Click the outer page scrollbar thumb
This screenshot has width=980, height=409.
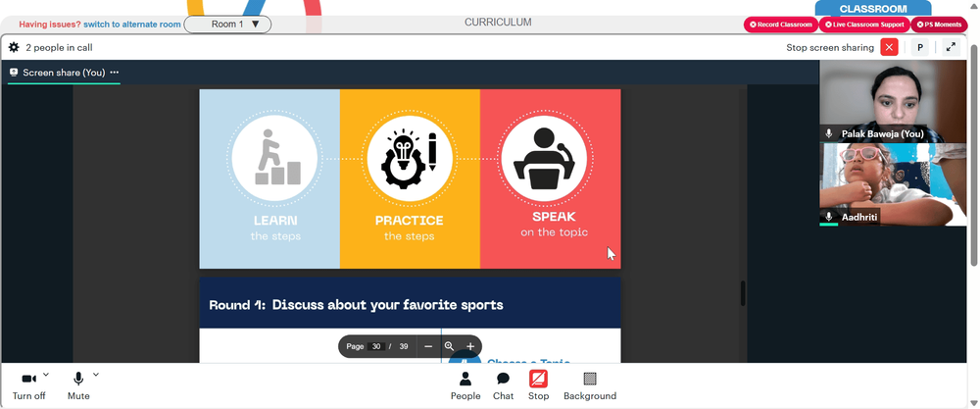coord(973,154)
